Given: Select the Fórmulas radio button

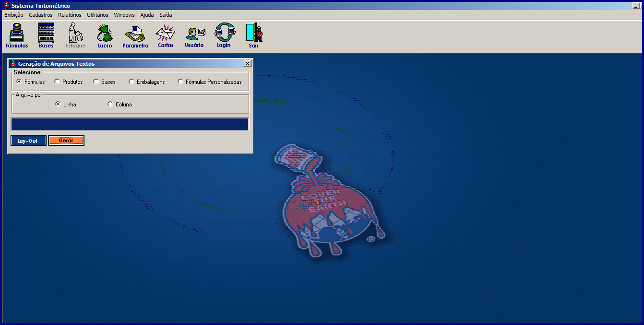Looking at the screenshot, I should (x=19, y=81).
